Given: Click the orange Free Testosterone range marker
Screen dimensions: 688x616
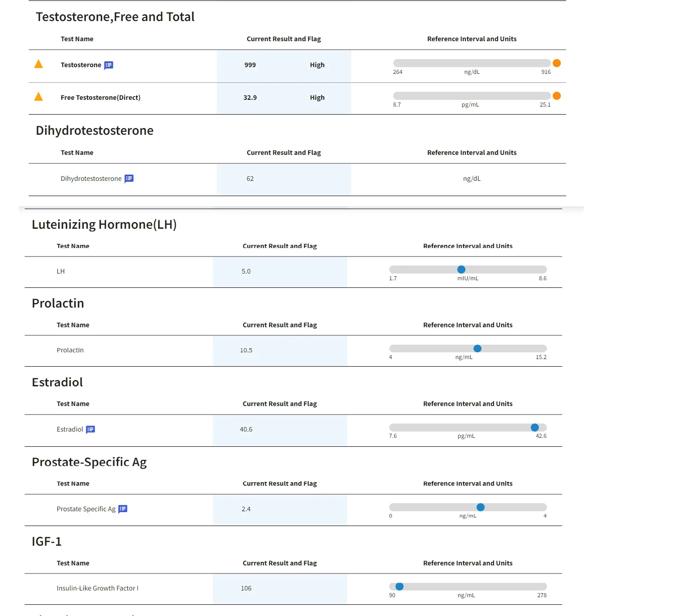Looking at the screenshot, I should point(557,96).
